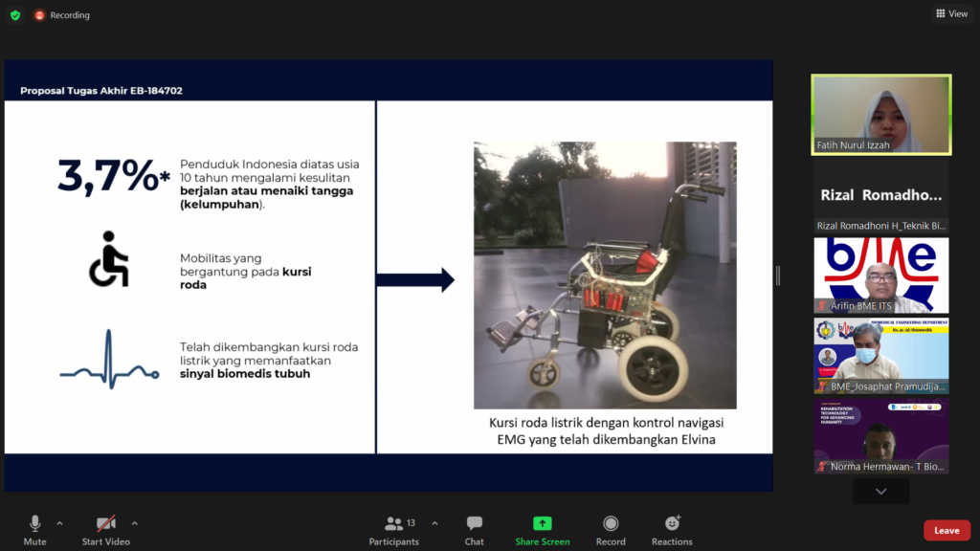Click the divider handle beside the video panel
980x551 pixels.
coord(777,275)
